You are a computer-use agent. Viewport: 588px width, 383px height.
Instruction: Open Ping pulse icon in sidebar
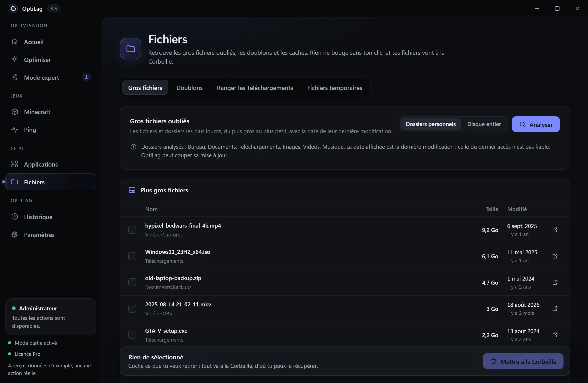coord(14,129)
